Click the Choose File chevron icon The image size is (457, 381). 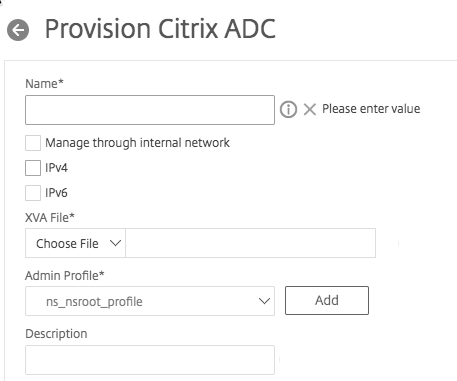pos(115,243)
